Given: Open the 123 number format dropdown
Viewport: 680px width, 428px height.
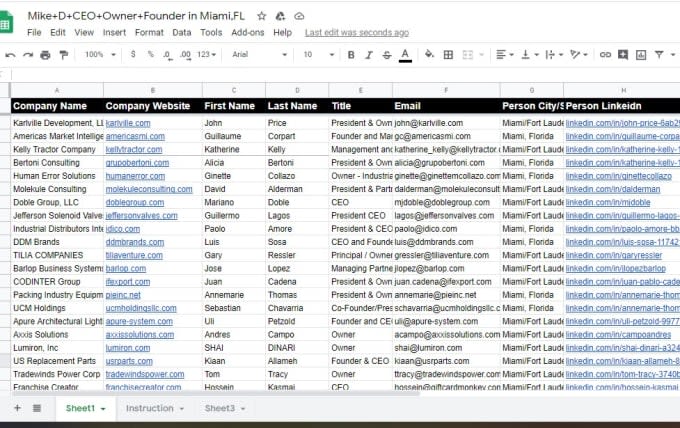Looking at the screenshot, I should click(206, 55).
